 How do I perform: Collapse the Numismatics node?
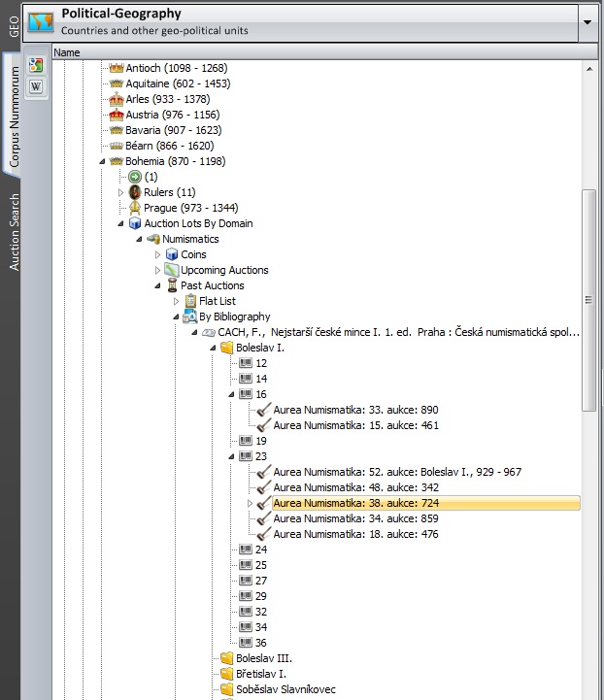tap(139, 239)
